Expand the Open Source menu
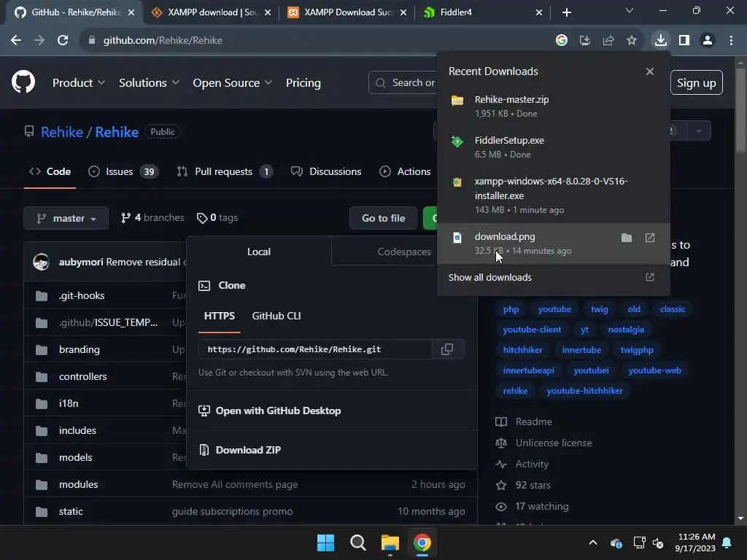 [233, 83]
